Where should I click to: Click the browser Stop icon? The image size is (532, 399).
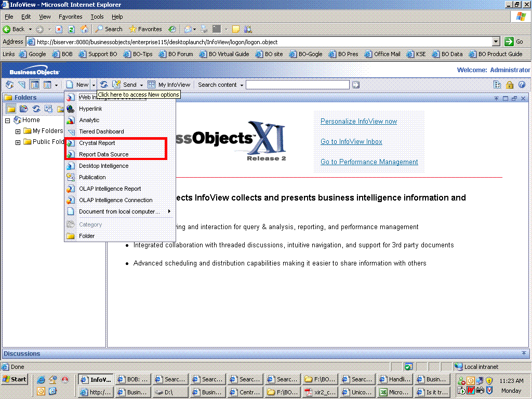pyautogui.click(x=59, y=29)
